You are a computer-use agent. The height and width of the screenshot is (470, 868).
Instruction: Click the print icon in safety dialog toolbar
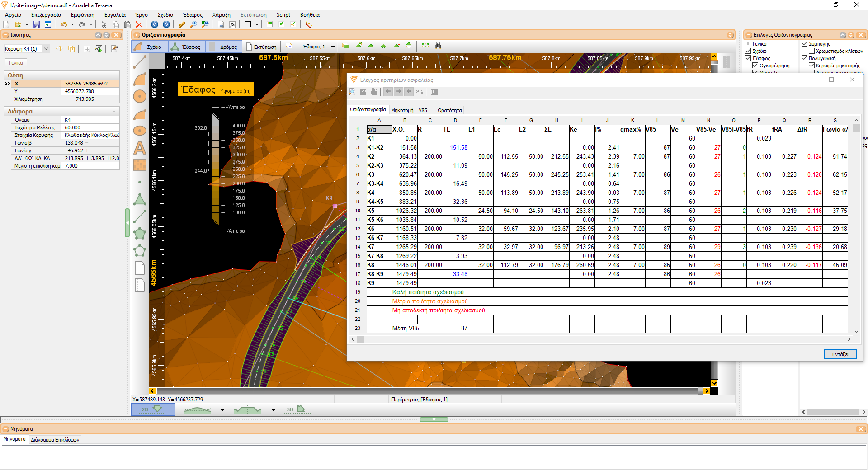click(374, 92)
